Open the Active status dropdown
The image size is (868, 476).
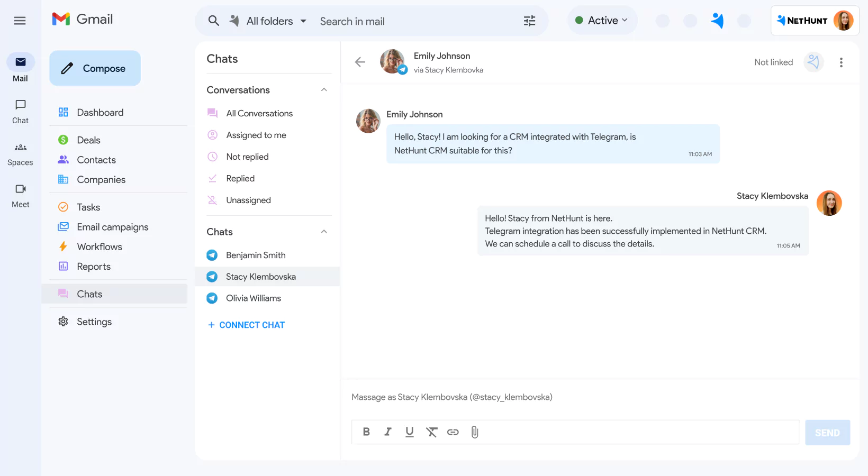tap(602, 20)
